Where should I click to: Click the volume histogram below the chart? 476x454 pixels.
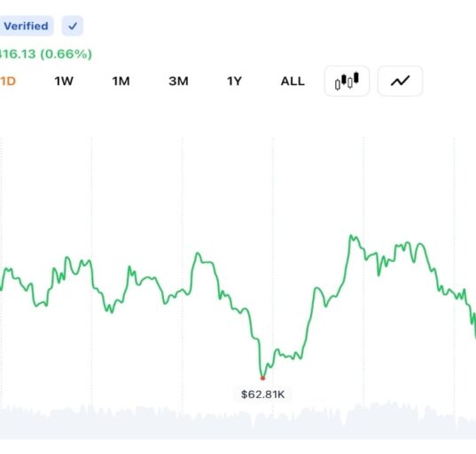tap(238, 421)
